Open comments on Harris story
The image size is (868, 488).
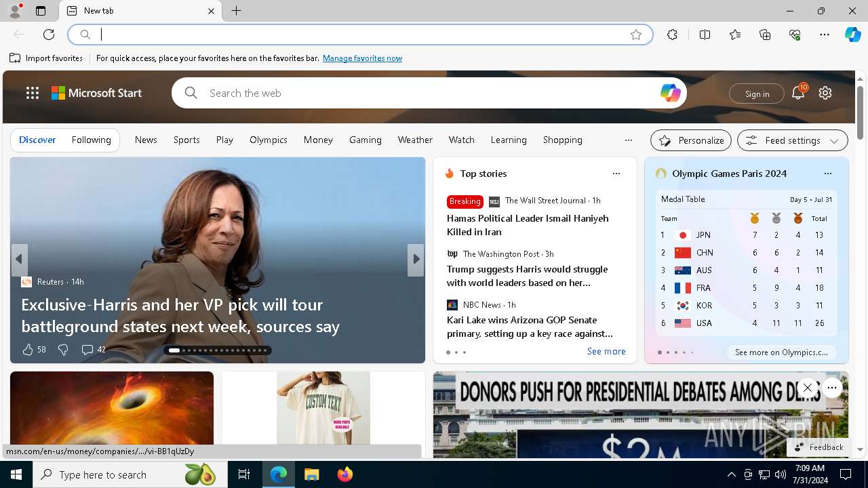pyautogui.click(x=93, y=349)
